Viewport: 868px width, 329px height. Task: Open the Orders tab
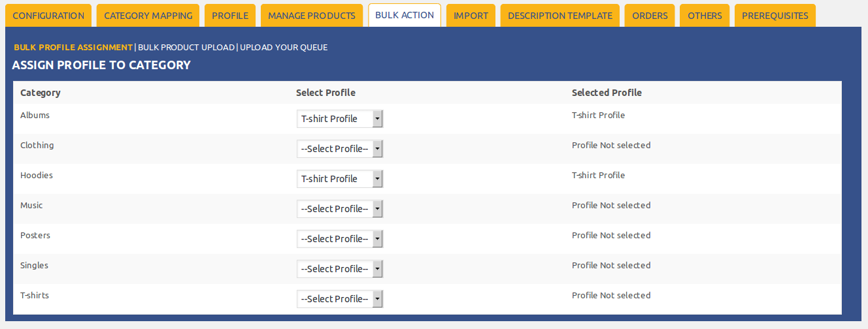pyautogui.click(x=650, y=16)
